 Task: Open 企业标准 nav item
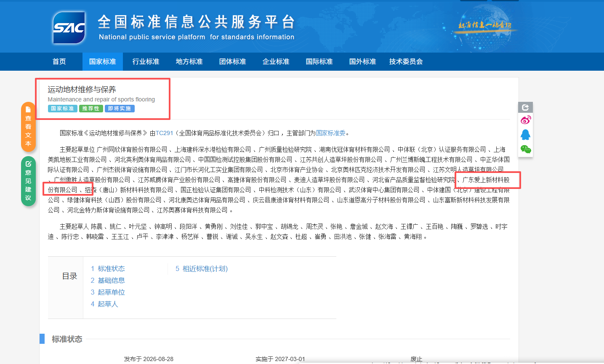pos(276,61)
